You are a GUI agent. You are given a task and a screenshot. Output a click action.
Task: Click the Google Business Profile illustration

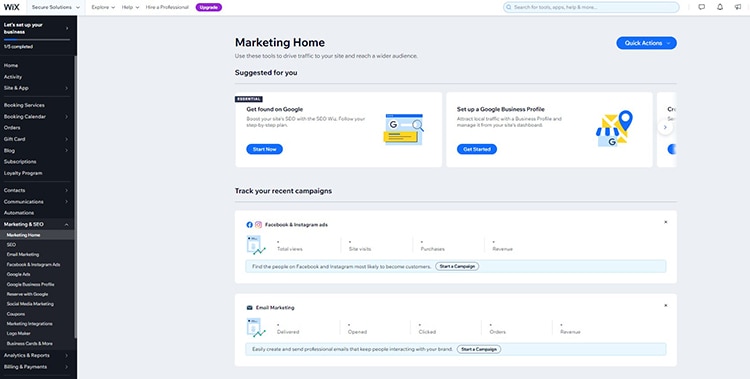pyautogui.click(x=614, y=129)
